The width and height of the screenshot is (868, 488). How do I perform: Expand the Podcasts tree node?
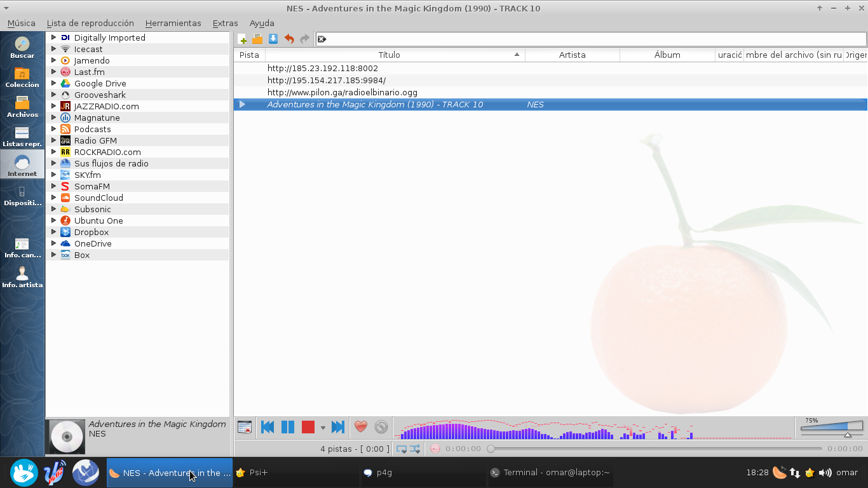pos(54,129)
